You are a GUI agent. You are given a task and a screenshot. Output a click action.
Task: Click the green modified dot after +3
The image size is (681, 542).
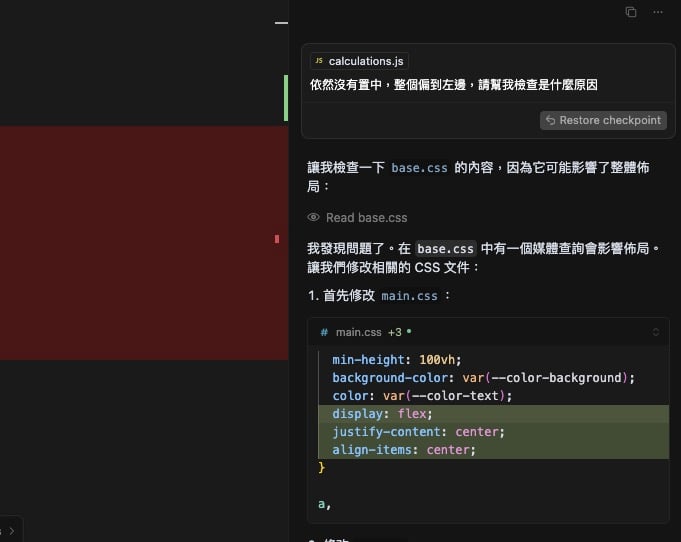coord(409,332)
